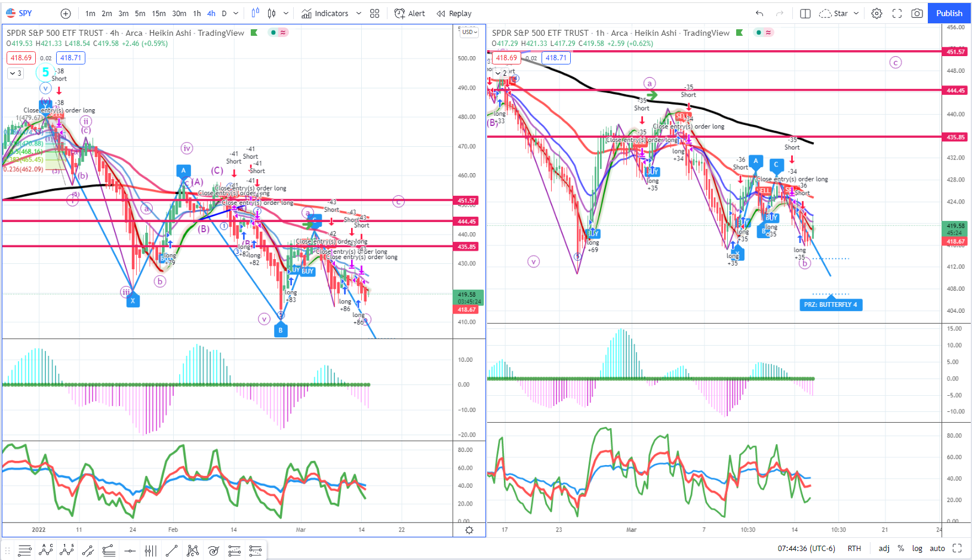This screenshot has width=972, height=560.
Task: Select the horizontal line drawing tool
Action: [130, 550]
